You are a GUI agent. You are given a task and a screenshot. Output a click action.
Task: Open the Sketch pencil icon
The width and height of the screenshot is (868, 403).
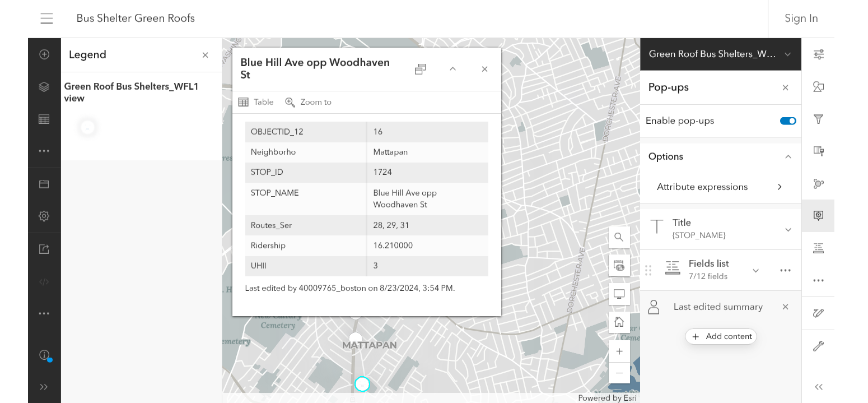point(818,313)
